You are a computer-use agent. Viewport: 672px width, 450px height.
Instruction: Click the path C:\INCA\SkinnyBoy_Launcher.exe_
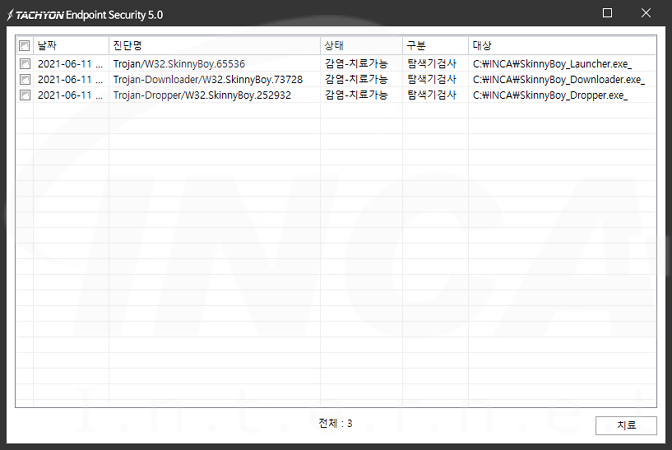552,64
